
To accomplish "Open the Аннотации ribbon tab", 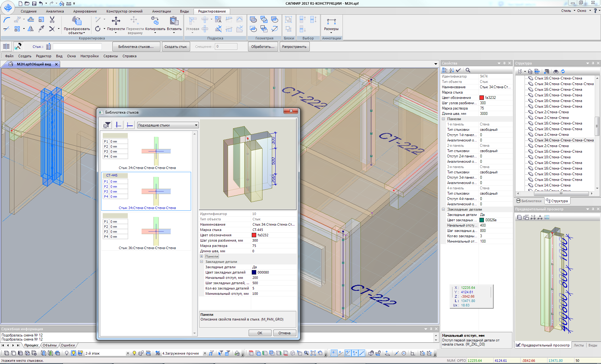I will tap(161, 11).
